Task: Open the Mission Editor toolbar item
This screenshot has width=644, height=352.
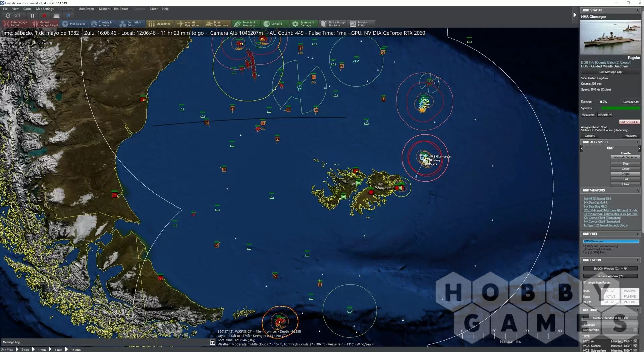Action: [361, 24]
